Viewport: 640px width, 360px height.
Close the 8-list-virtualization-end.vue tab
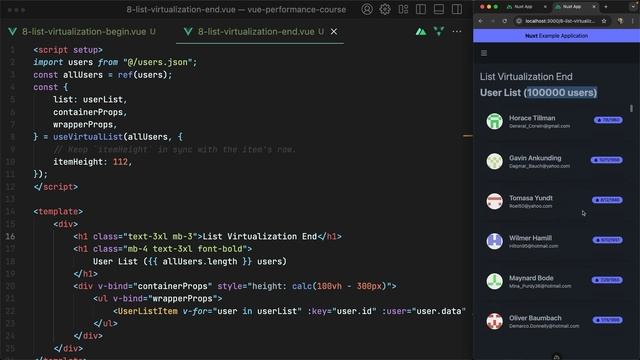pyautogui.click(x=334, y=31)
